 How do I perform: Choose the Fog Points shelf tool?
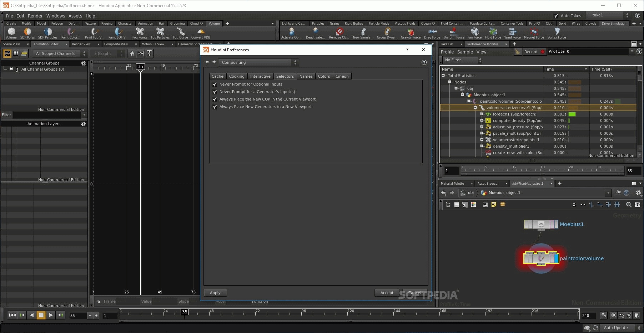(140, 33)
